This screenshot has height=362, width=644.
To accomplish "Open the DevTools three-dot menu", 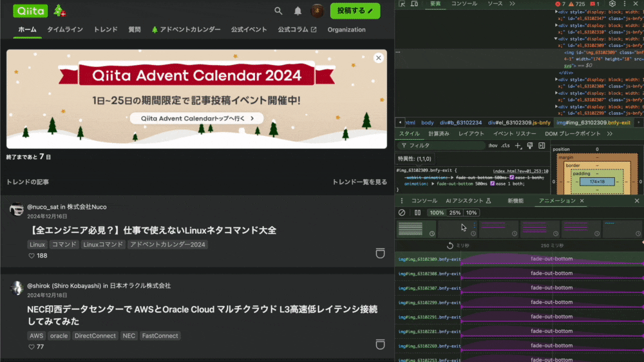I will coord(625,4).
